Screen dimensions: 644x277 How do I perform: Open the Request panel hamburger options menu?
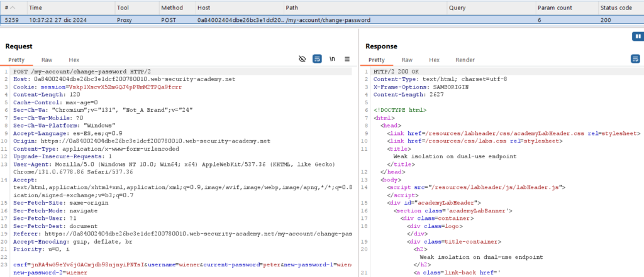[347, 59]
